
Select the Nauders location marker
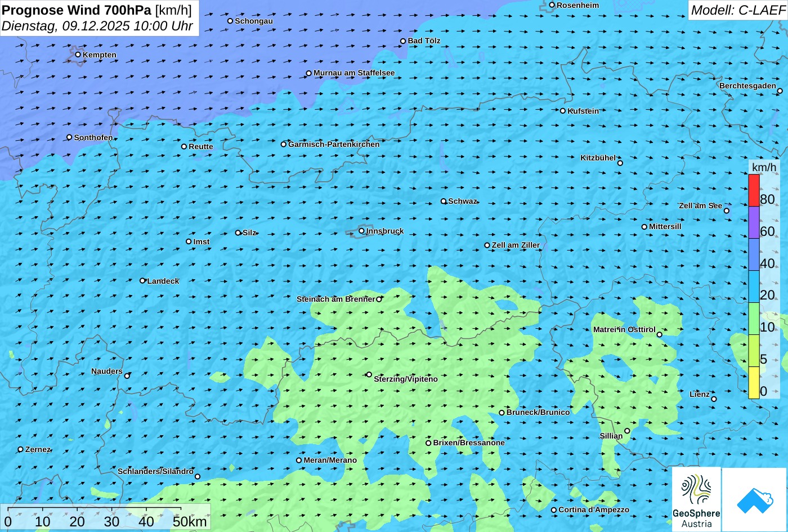click(127, 375)
